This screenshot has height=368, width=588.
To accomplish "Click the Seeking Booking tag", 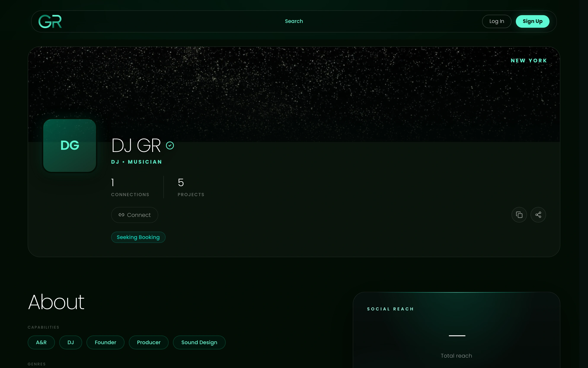I will 138,237.
